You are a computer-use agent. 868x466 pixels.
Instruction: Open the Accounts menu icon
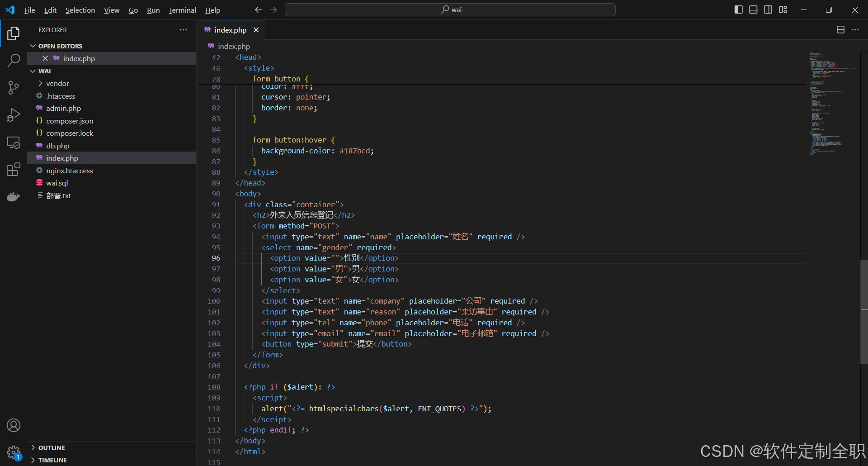14,425
